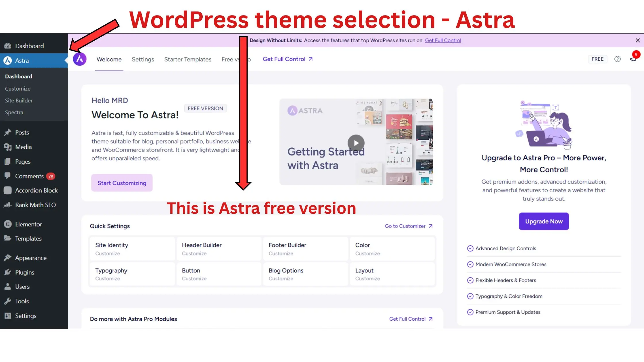Click the Upgrade Now button
This screenshot has width=644, height=362.
(x=544, y=222)
